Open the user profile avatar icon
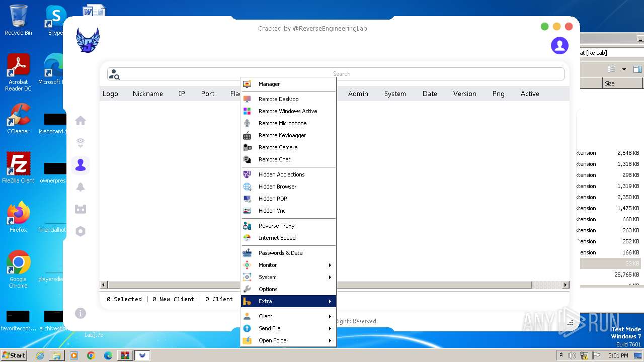The image size is (644, 362). (x=559, y=45)
